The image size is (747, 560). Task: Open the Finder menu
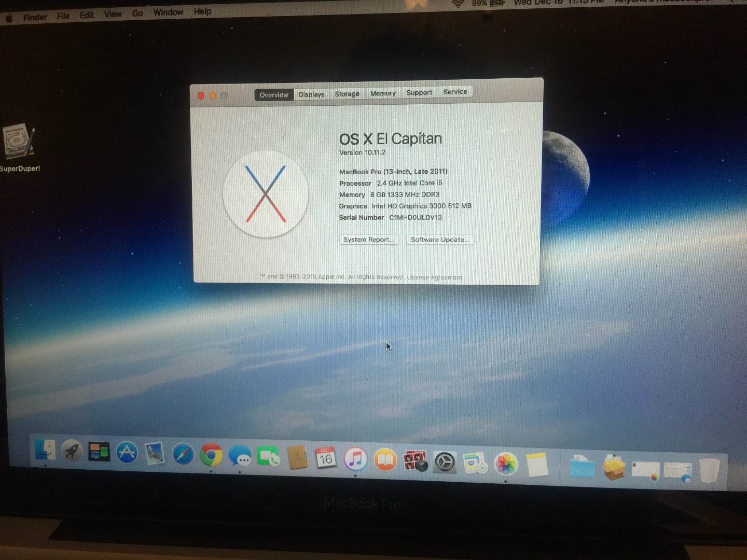[35, 17]
